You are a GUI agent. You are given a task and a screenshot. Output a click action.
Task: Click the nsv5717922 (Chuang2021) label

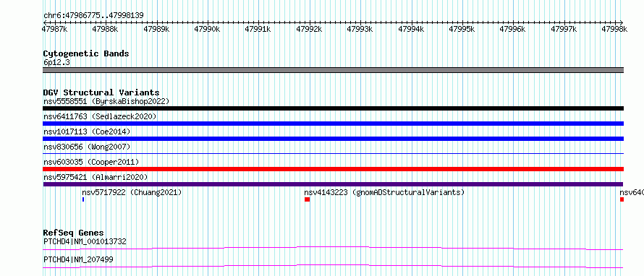(132, 192)
